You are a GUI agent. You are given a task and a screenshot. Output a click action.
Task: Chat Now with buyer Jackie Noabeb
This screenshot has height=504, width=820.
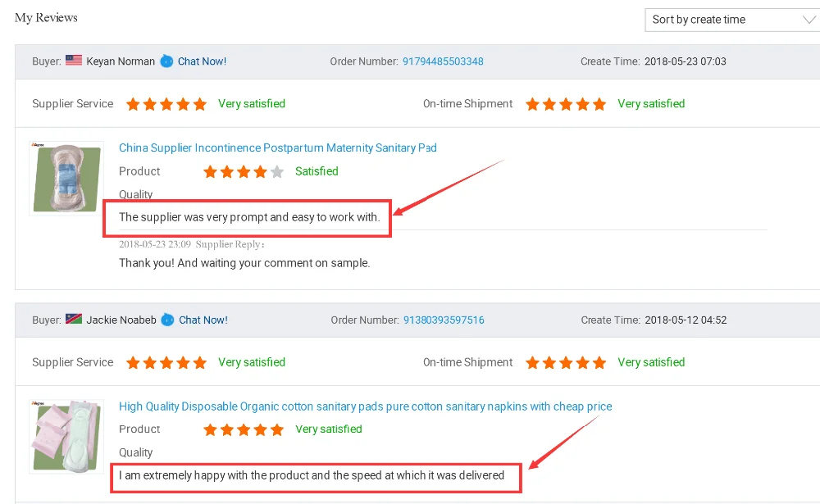[203, 320]
